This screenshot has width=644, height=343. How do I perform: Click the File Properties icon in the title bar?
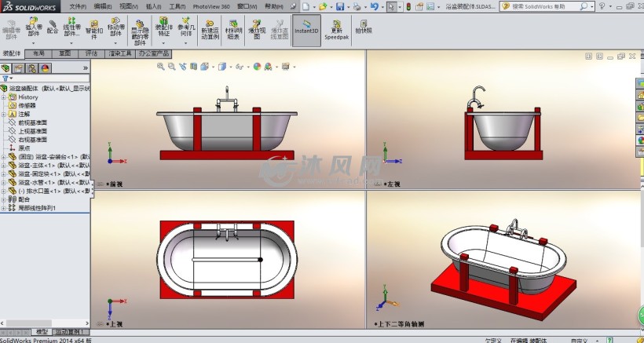pyautogui.click(x=419, y=6)
